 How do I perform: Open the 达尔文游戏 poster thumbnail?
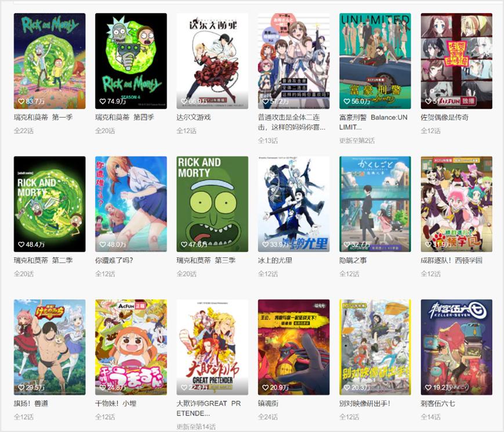coord(212,61)
